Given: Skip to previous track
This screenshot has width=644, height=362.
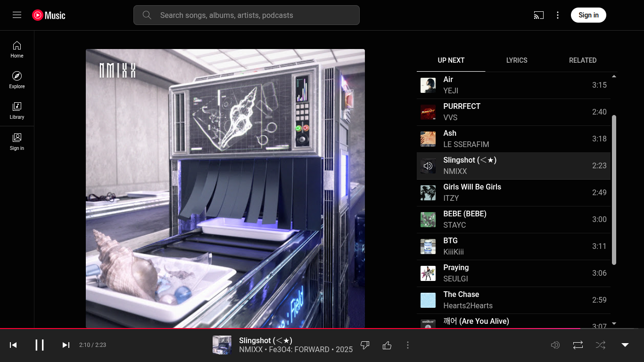Looking at the screenshot, I should (13, 345).
